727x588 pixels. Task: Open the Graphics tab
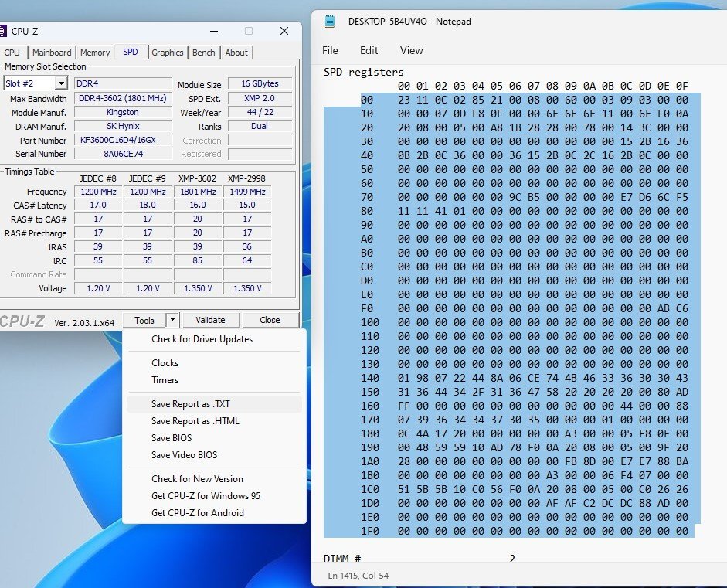[x=167, y=53]
